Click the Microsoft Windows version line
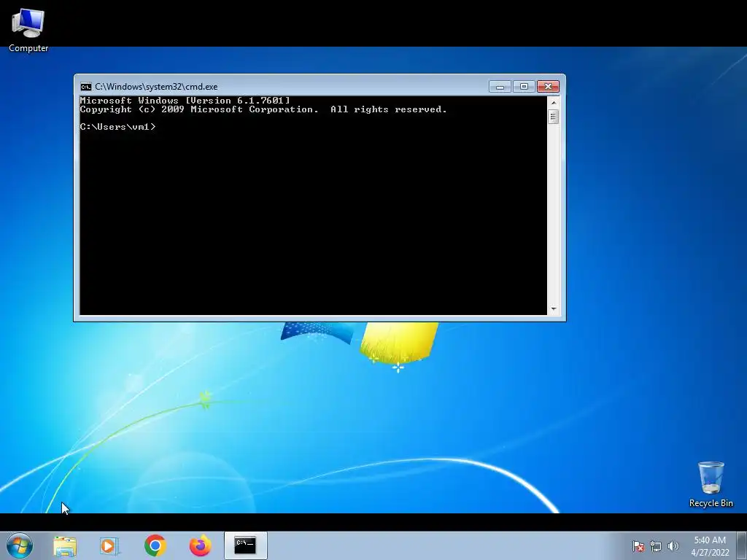The width and height of the screenshot is (747, 560). tap(185, 101)
